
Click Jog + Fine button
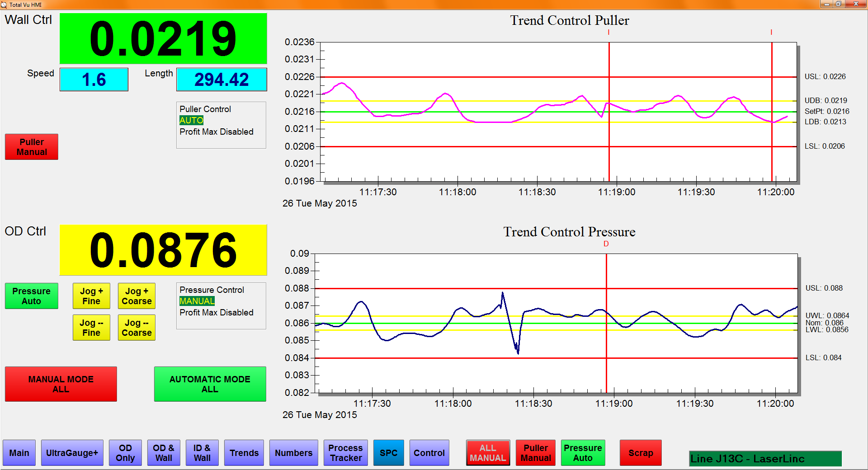(91, 296)
